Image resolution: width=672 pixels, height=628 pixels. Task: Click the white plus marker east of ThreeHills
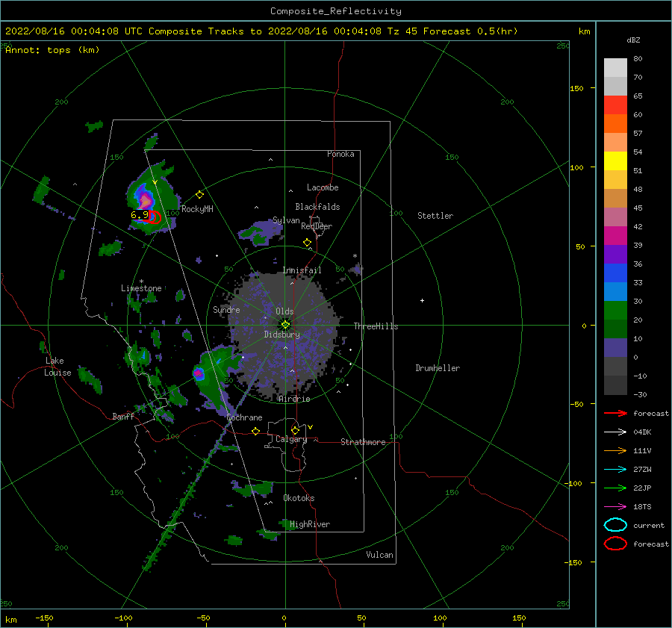click(x=422, y=300)
